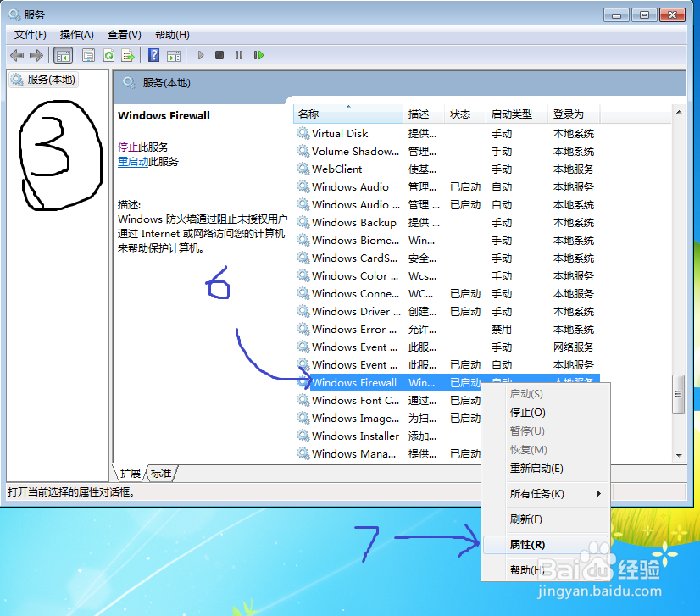Sort by 状态 column header

click(x=464, y=114)
